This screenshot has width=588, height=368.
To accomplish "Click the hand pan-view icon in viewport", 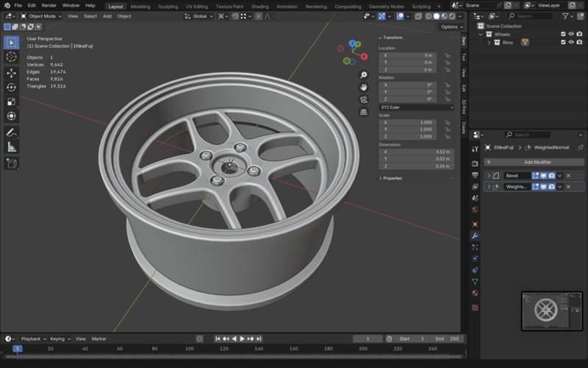I will pos(363,87).
